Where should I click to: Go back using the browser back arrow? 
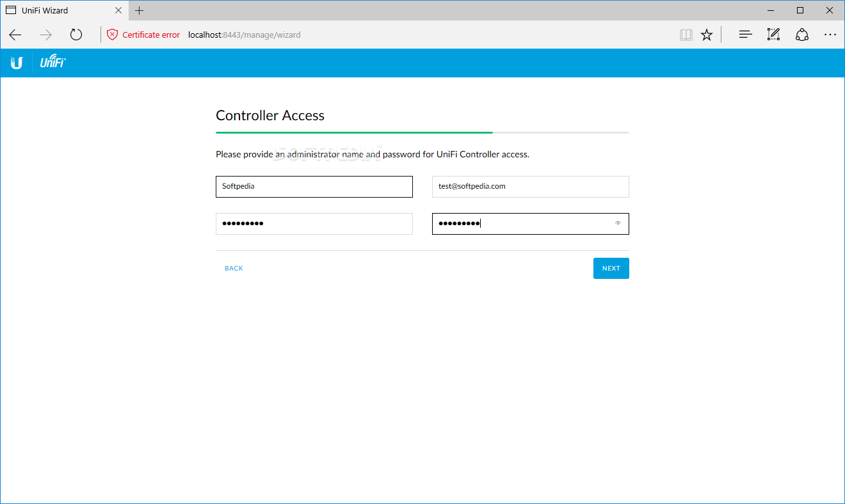coord(15,35)
